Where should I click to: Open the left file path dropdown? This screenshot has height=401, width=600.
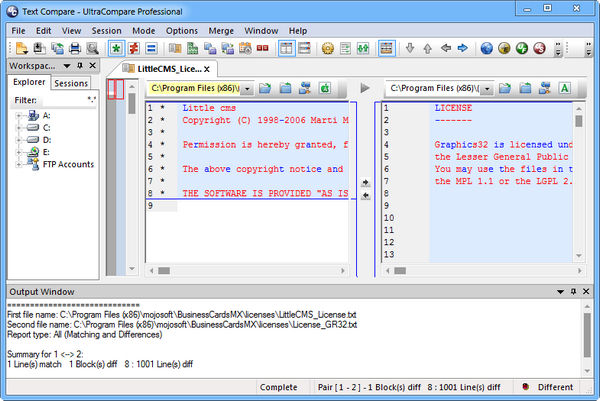coord(248,89)
